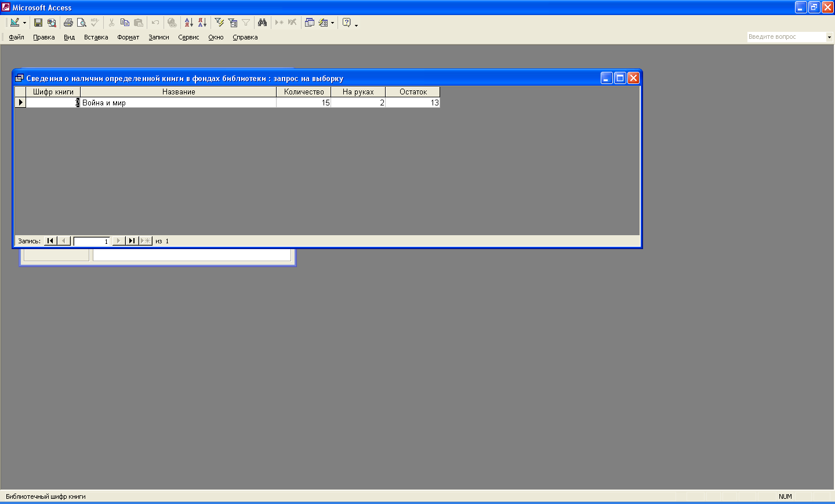The width and height of the screenshot is (835, 504).
Task: Go to the last record navigation button
Action: click(x=132, y=241)
